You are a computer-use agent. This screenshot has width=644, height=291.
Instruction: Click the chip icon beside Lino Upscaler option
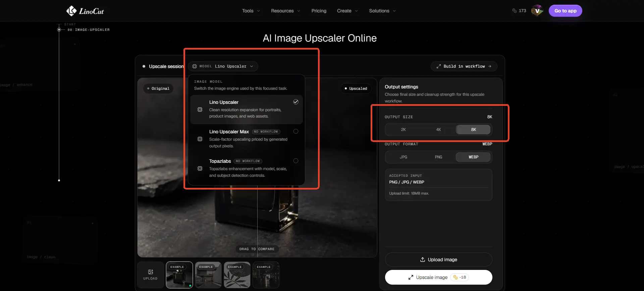[200, 110]
